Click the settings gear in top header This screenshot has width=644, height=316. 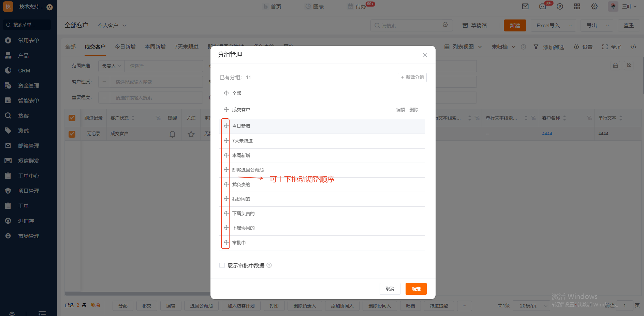[595, 6]
